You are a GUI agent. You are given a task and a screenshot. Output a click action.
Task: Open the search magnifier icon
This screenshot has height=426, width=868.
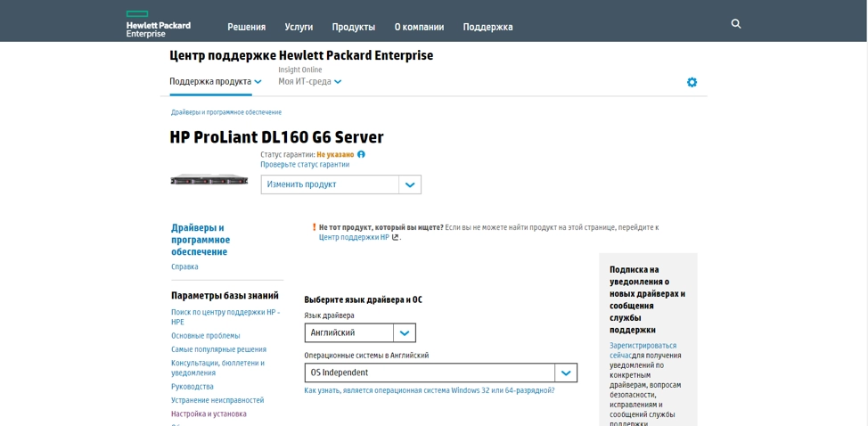click(736, 24)
